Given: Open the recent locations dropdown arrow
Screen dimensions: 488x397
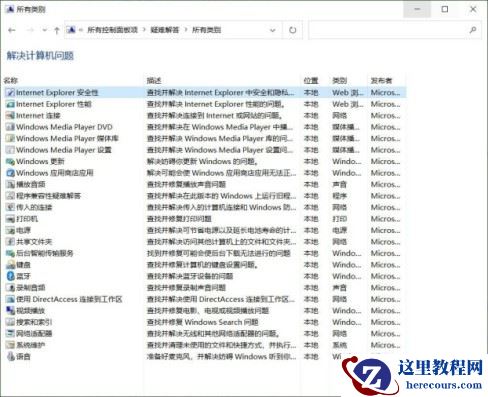Looking at the screenshot, I should [44, 30].
